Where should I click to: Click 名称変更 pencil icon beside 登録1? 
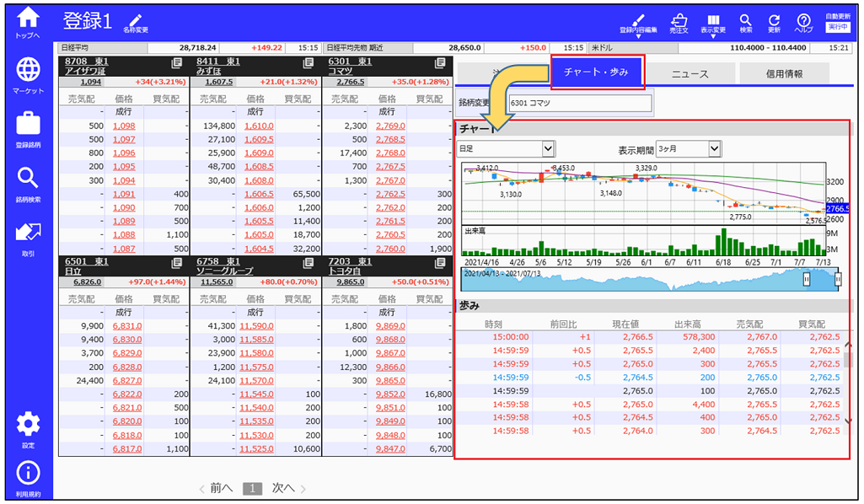point(135,22)
